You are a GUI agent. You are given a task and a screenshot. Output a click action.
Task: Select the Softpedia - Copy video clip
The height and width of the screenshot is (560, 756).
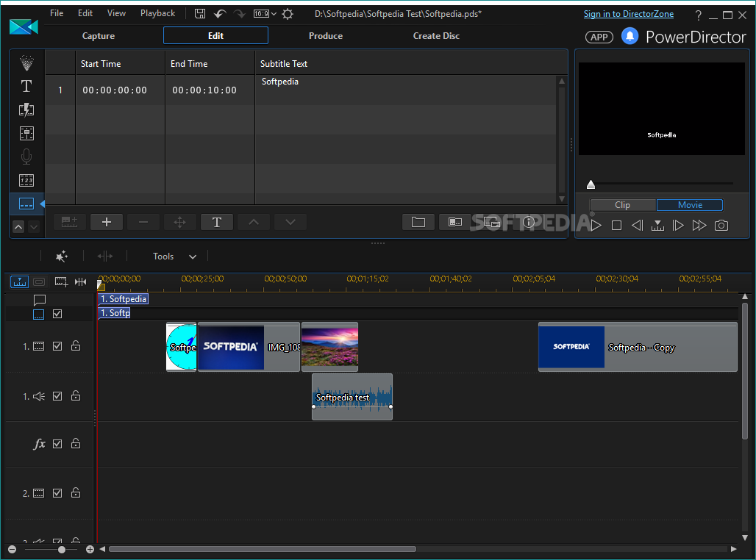pos(638,347)
